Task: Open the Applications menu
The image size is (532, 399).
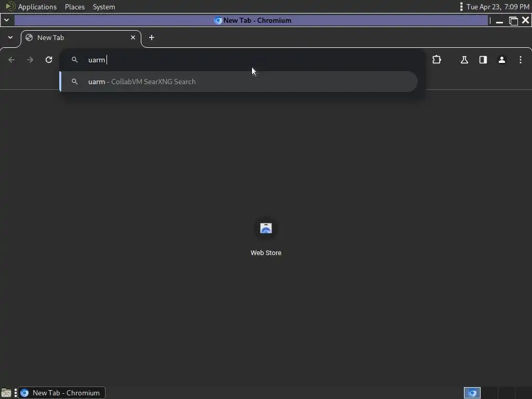Action: coord(37,7)
